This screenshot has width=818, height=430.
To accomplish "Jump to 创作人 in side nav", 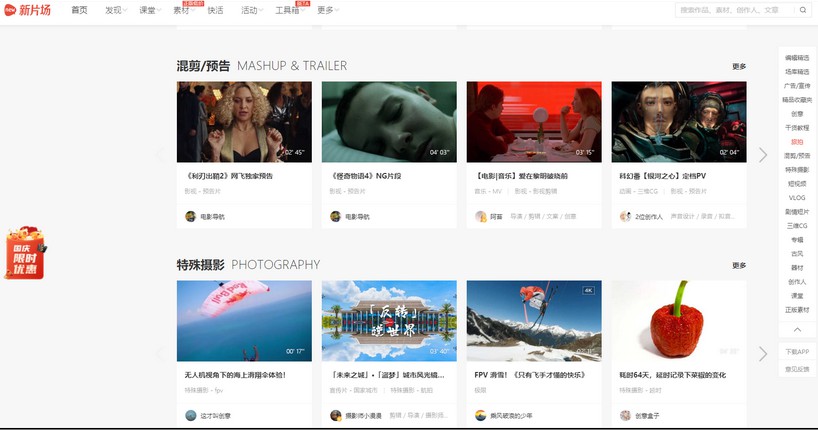I will (797, 282).
